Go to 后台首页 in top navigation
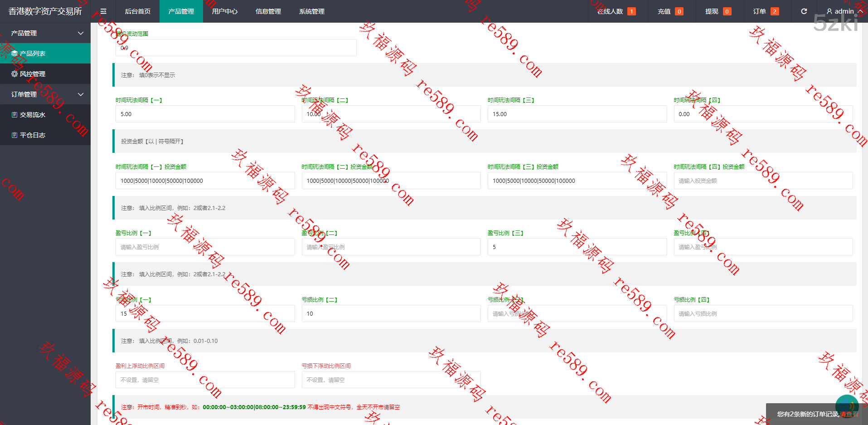The image size is (868, 425). (137, 11)
